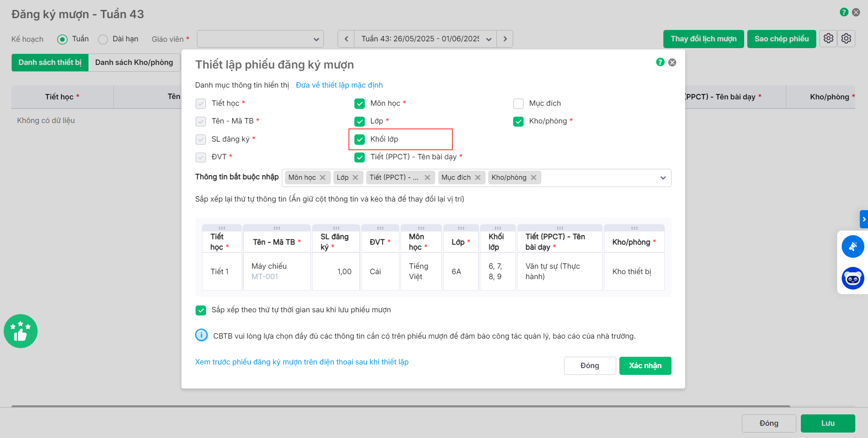The image size is (868, 438).
Task: Click the 6A class preview cell
Action: (461, 271)
